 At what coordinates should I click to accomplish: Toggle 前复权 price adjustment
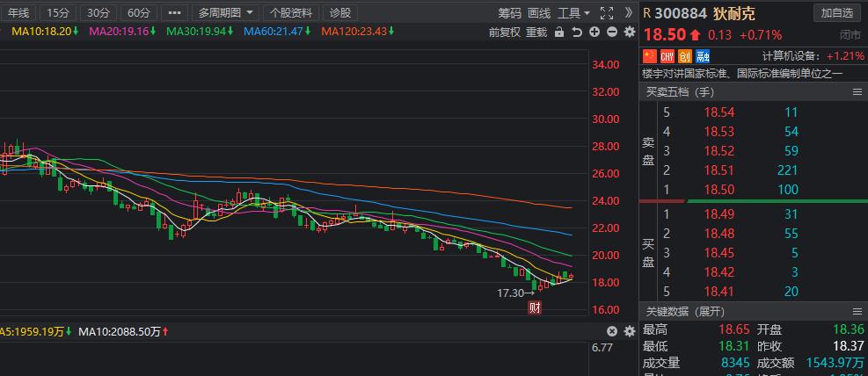(504, 33)
